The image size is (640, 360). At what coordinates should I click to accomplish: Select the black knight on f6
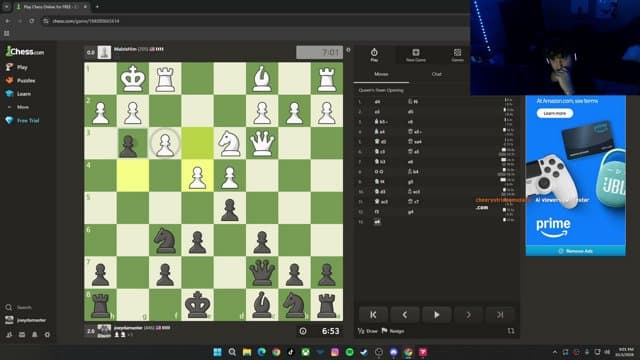[165, 240]
